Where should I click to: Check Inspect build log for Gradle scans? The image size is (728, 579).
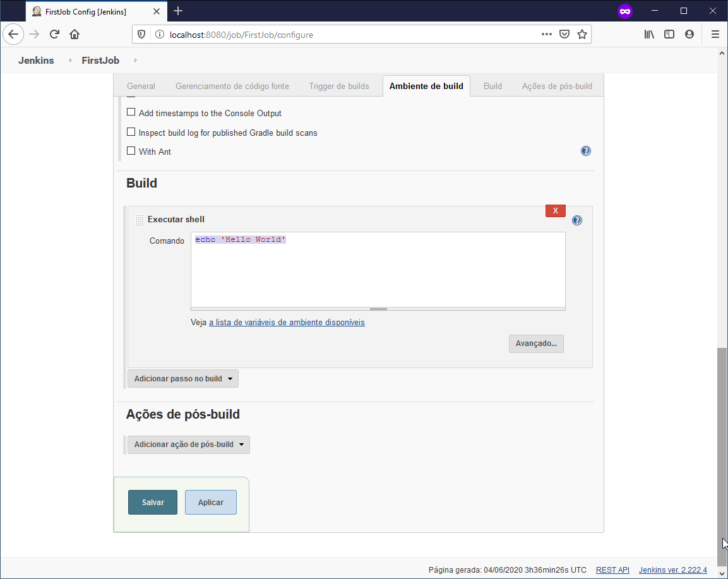tap(131, 133)
